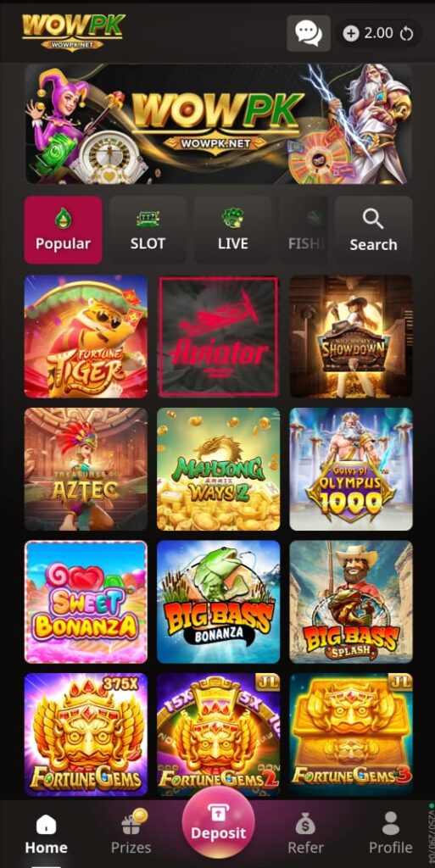Viewport: 435px width, 868px height.
Task: Select the partially hidden FISH category tab
Action: [304, 230]
